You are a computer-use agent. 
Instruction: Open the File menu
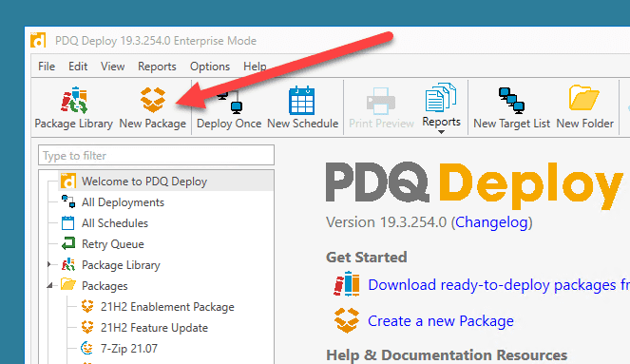(47, 67)
